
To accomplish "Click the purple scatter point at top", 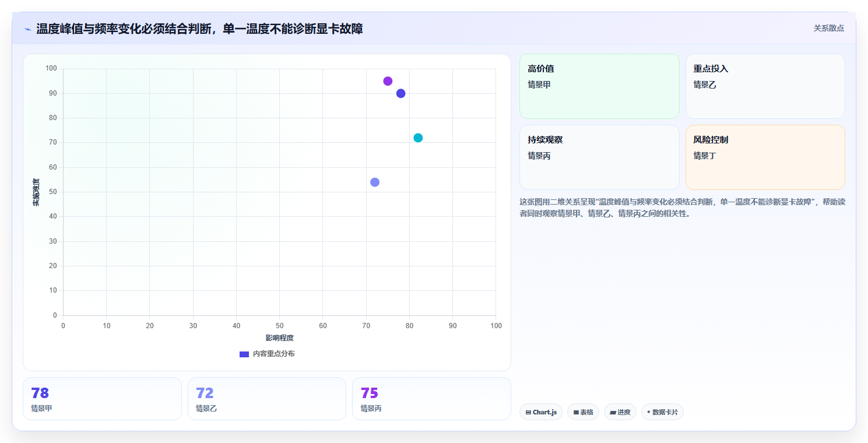I will (388, 81).
